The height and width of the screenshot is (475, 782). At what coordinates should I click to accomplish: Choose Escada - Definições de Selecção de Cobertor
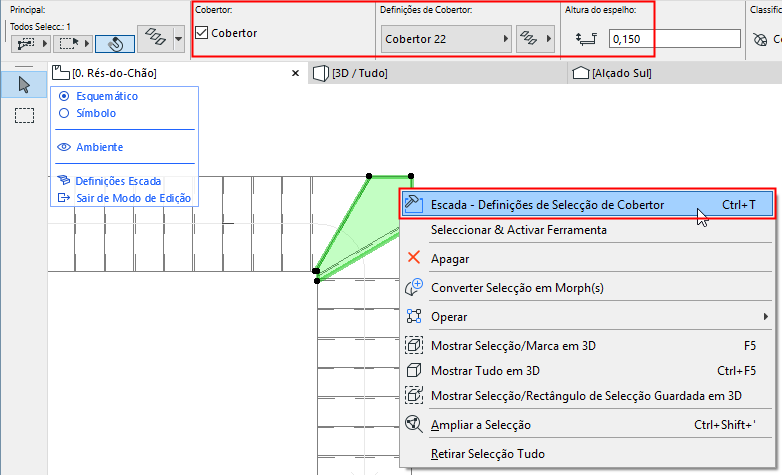point(587,204)
